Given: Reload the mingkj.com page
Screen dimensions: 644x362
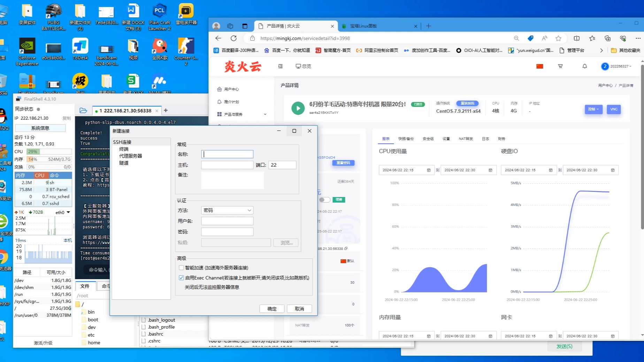Looking at the screenshot, I should pos(234,38).
